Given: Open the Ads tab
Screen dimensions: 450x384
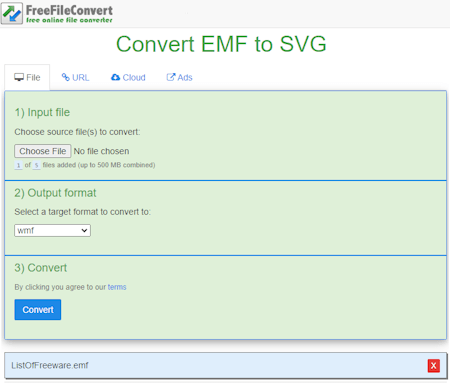Looking at the screenshot, I should click(x=179, y=77).
